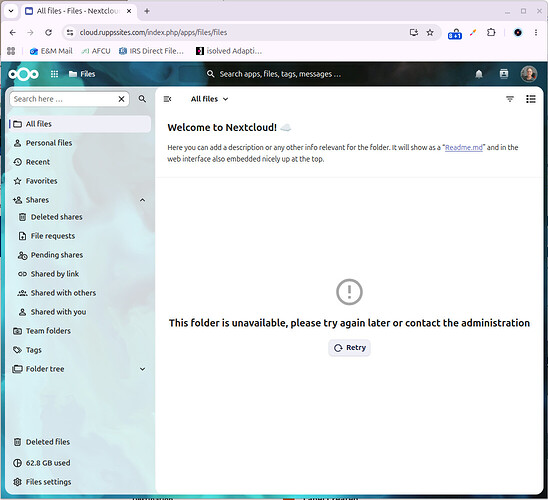Click the colorful pen extension icon

point(473,32)
